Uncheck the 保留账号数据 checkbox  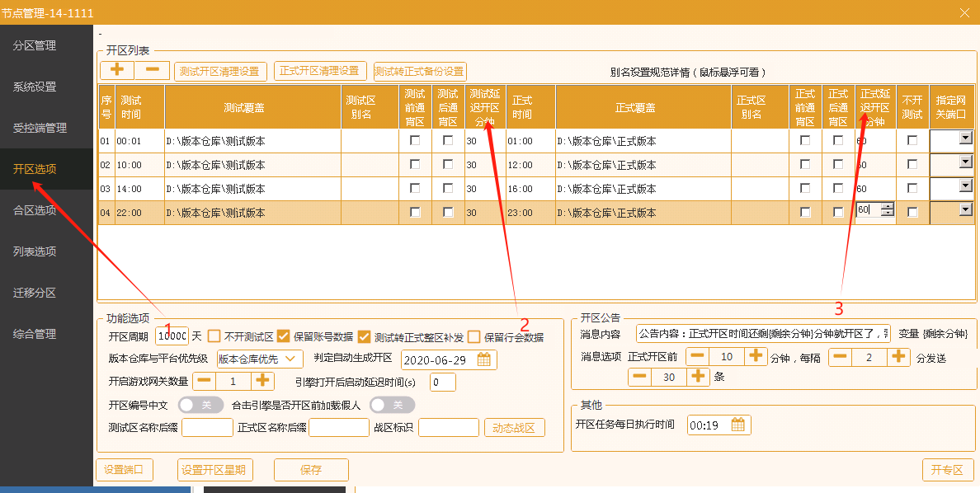pyautogui.click(x=283, y=336)
